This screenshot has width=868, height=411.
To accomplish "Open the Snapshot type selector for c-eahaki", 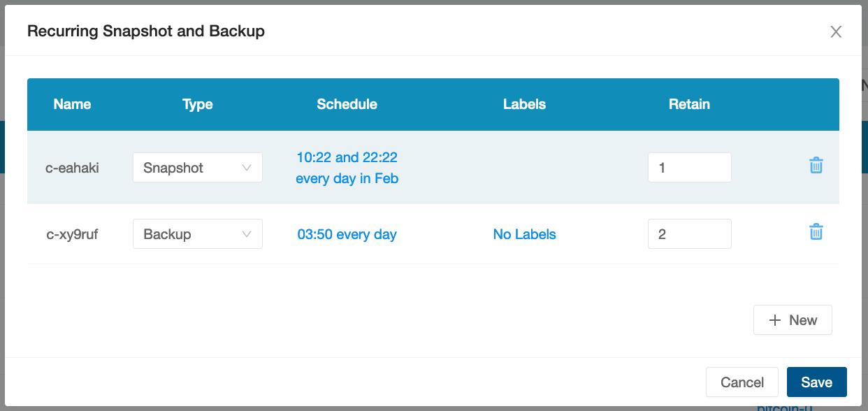I will pyautogui.click(x=197, y=167).
